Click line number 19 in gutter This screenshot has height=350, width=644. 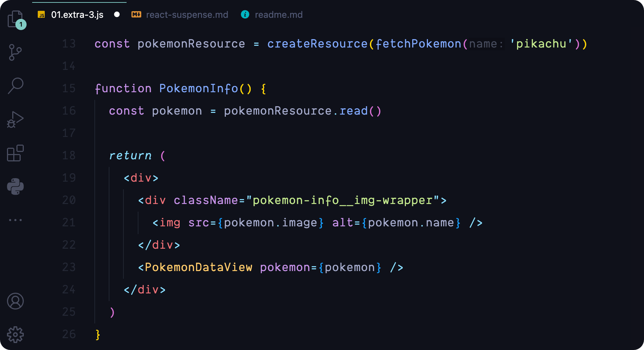point(69,178)
